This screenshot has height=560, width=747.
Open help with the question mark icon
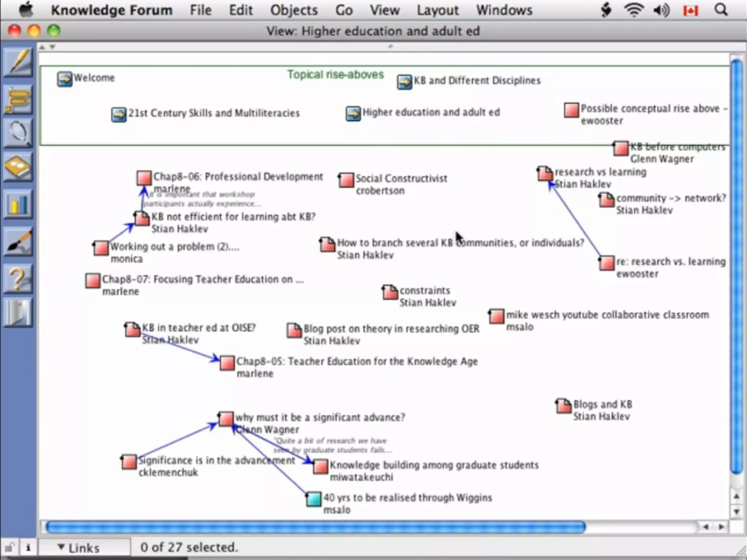tap(18, 279)
